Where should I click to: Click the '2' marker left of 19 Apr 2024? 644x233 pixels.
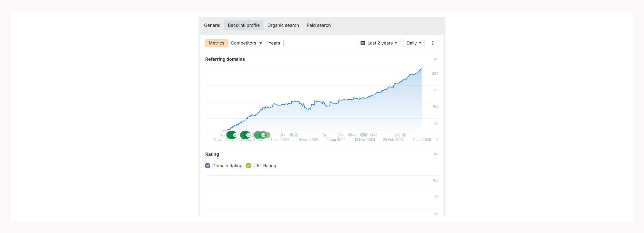coord(296,135)
